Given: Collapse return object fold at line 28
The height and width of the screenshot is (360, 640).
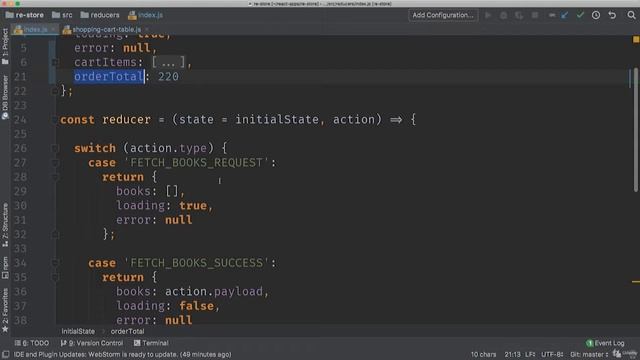Looking at the screenshot, I should click(x=55, y=177).
